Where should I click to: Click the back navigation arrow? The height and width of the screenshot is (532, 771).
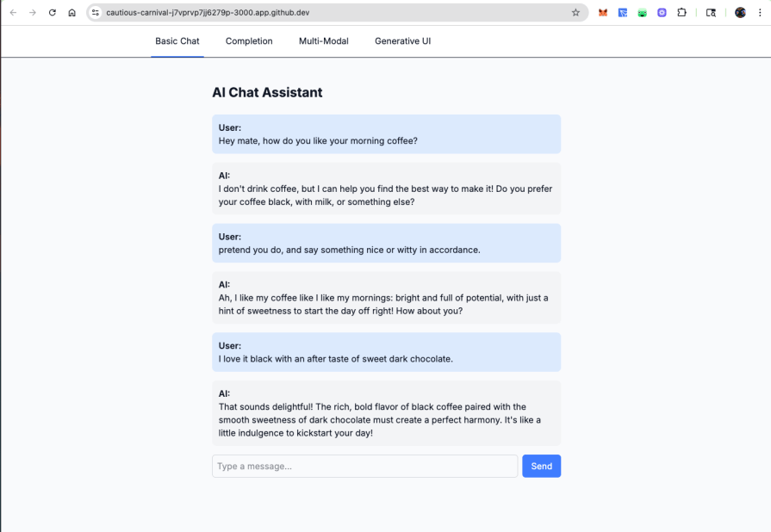tap(12, 13)
